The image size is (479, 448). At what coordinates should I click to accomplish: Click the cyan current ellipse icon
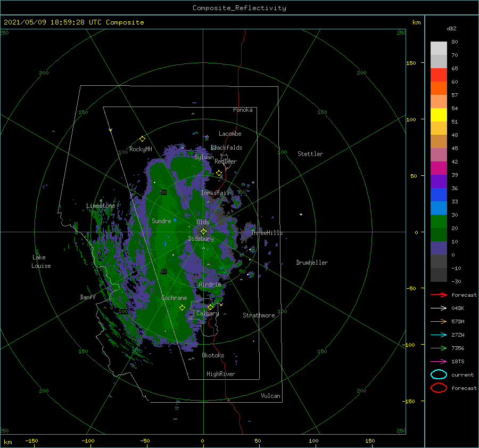(439, 374)
